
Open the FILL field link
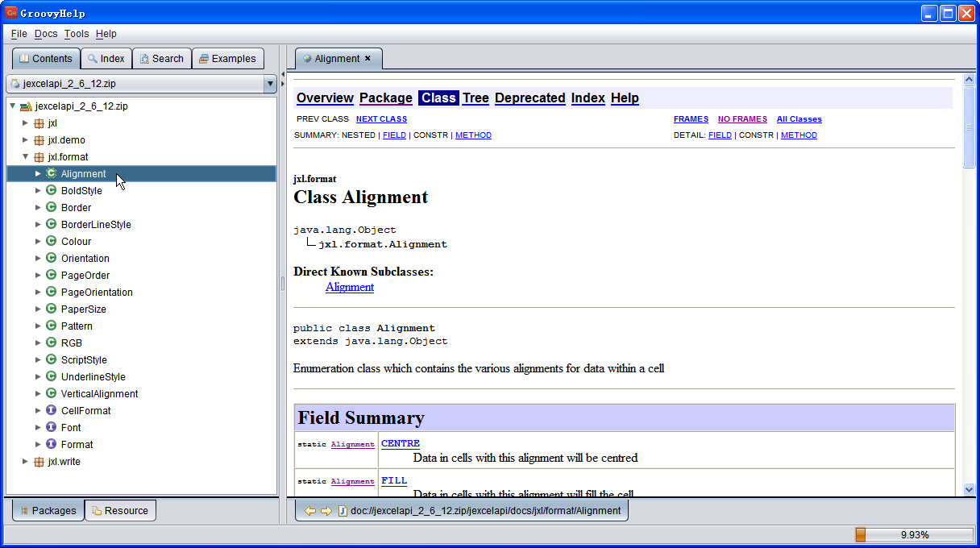394,480
